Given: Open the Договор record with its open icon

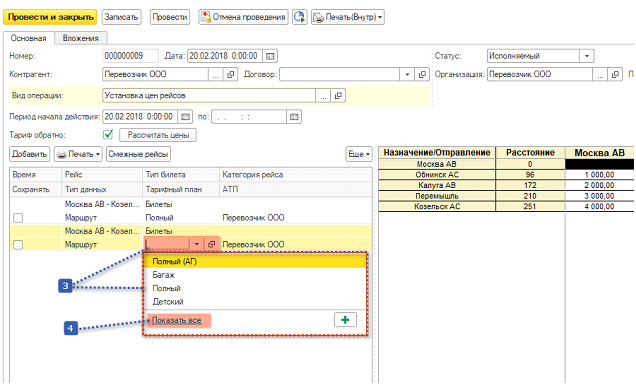Looking at the screenshot, I should click(422, 75).
